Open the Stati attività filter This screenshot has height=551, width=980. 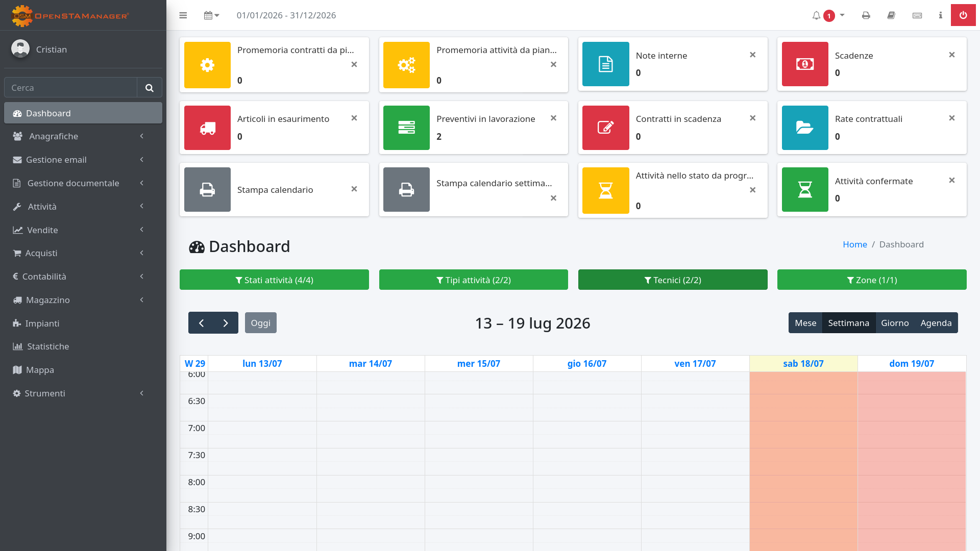(x=274, y=280)
